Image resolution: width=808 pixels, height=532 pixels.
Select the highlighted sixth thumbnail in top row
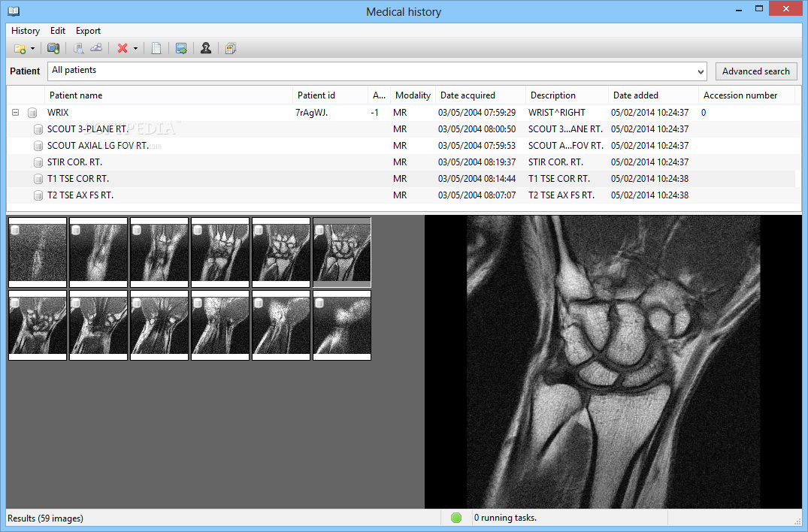tap(342, 252)
